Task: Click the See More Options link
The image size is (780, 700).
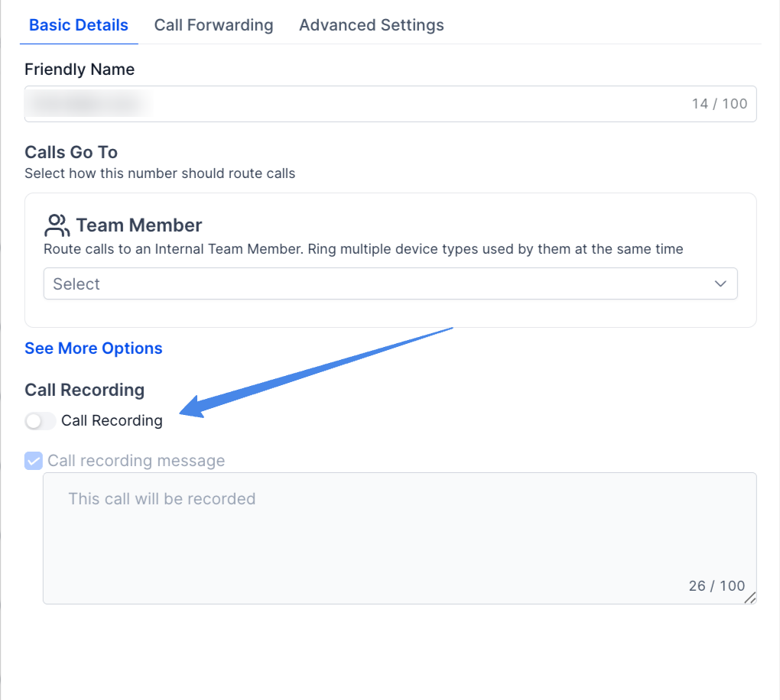Action: click(x=93, y=348)
